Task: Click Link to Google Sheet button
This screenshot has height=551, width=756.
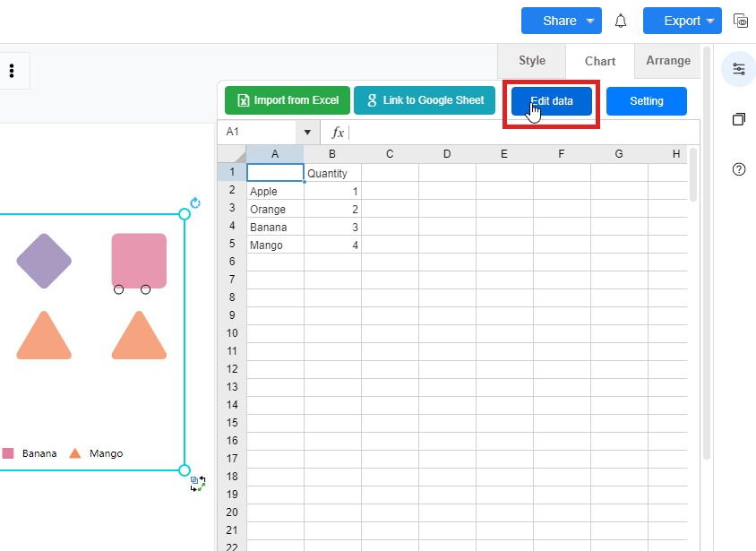Action: 425,101
